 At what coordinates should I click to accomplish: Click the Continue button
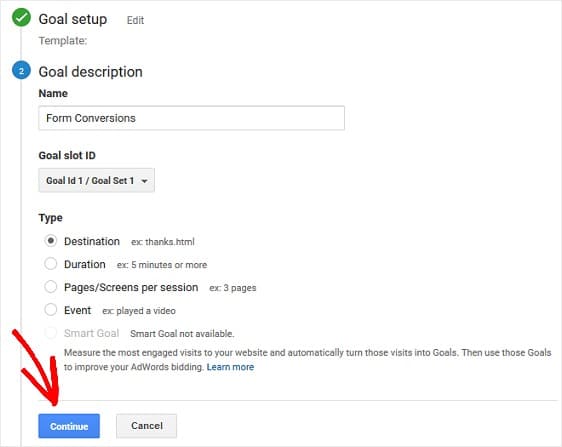[69, 426]
